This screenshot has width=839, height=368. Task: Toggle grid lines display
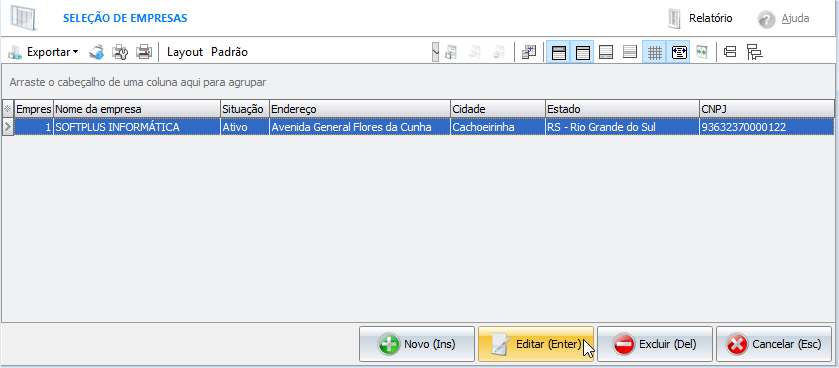655,52
